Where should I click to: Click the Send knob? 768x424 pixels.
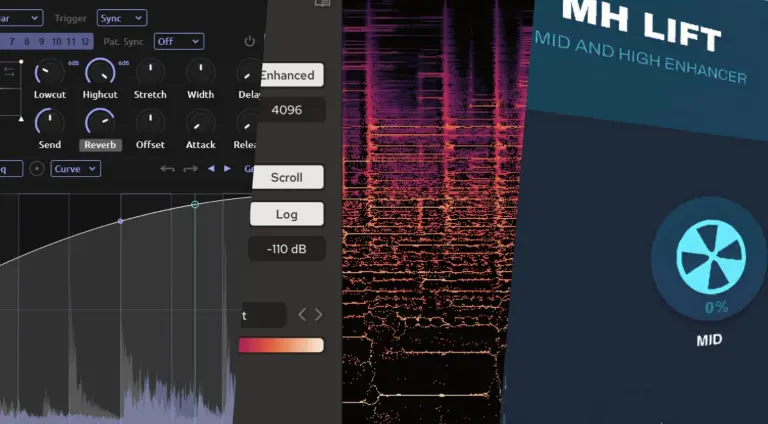[x=49, y=123]
